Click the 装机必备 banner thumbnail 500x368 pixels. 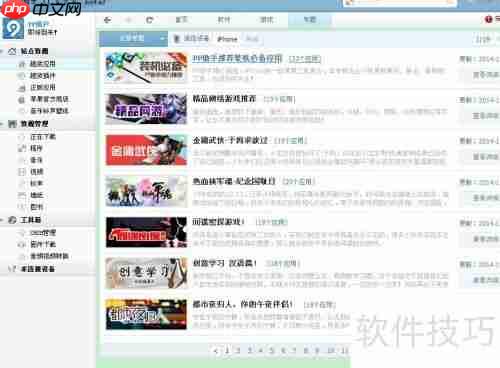tap(146, 68)
